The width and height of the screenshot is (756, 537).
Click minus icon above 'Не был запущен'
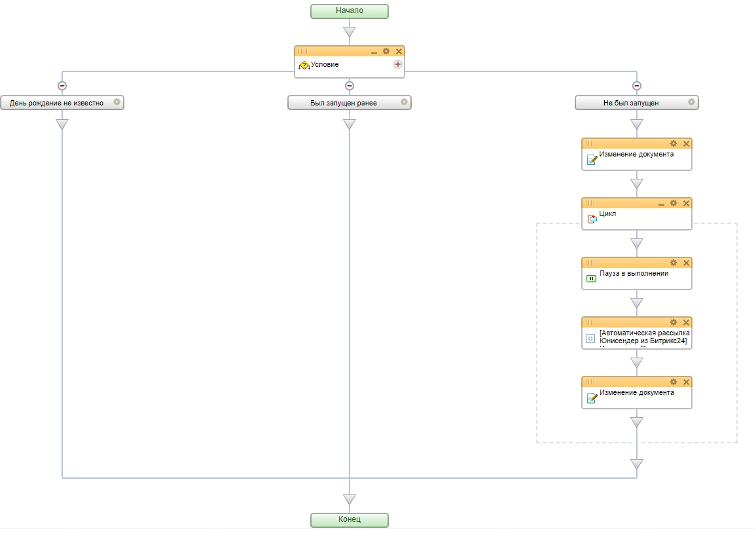(637, 85)
